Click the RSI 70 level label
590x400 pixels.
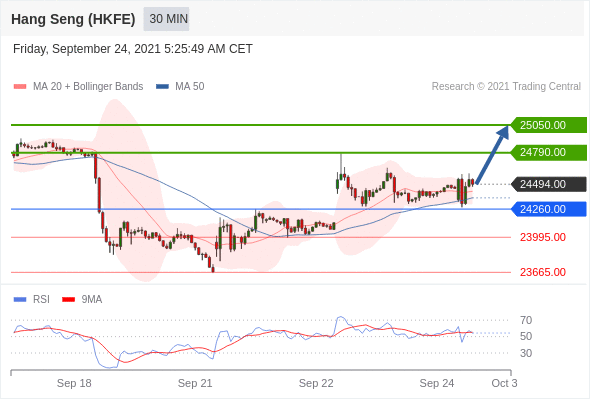click(x=526, y=321)
